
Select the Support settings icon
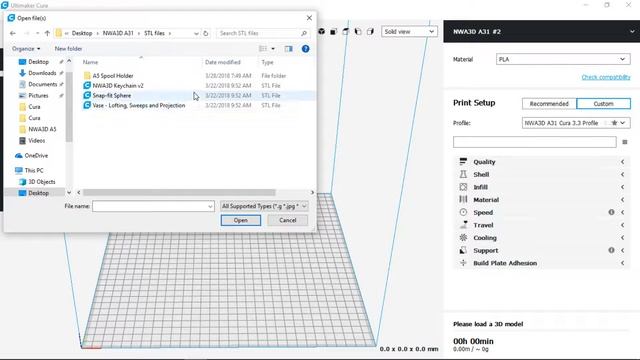pos(463,250)
